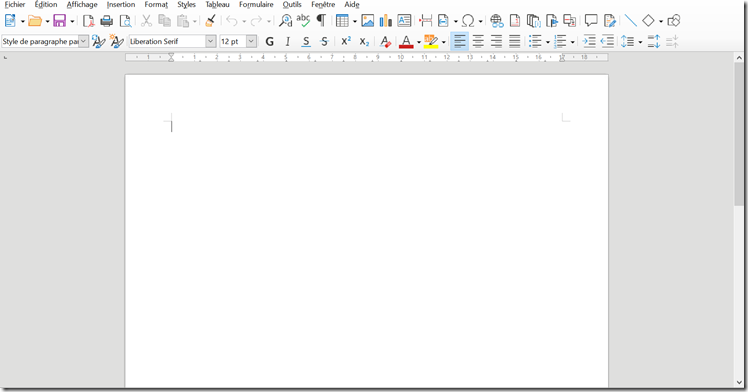
Task: Open the line spacing dropdown arrow
Action: point(640,42)
